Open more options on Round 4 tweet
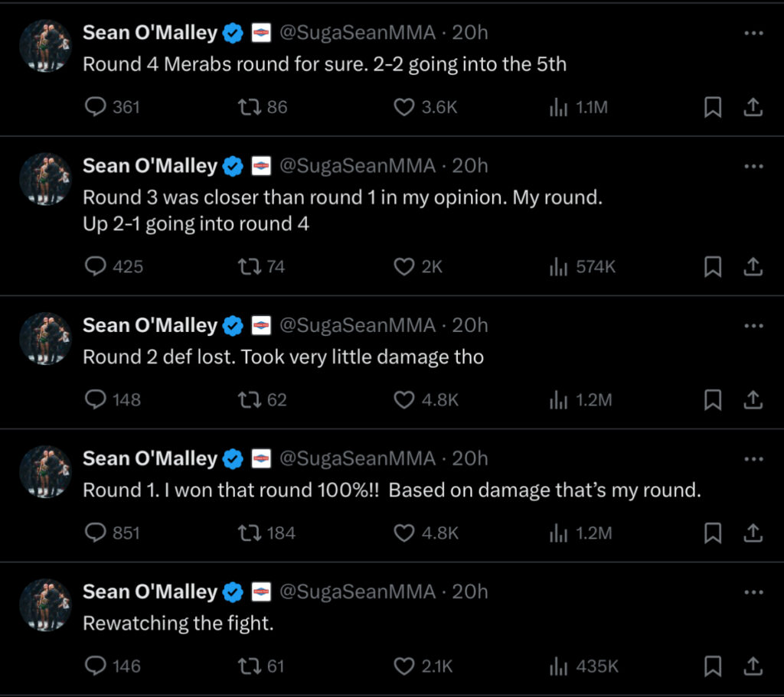 [x=753, y=33]
